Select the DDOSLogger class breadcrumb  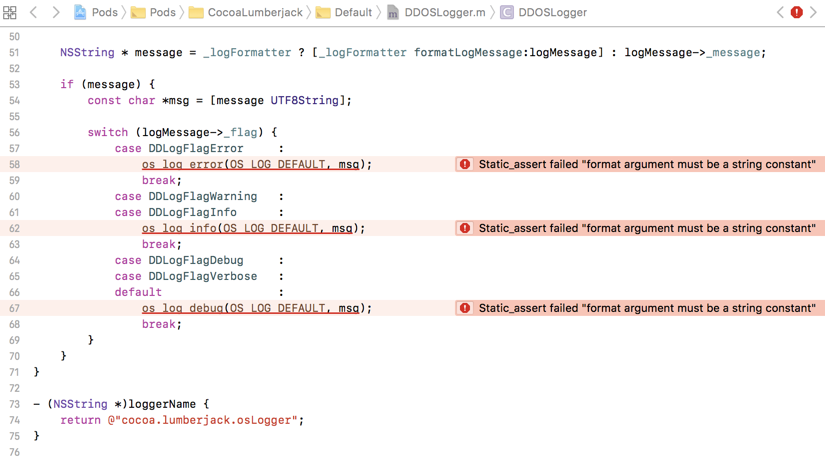(543, 12)
